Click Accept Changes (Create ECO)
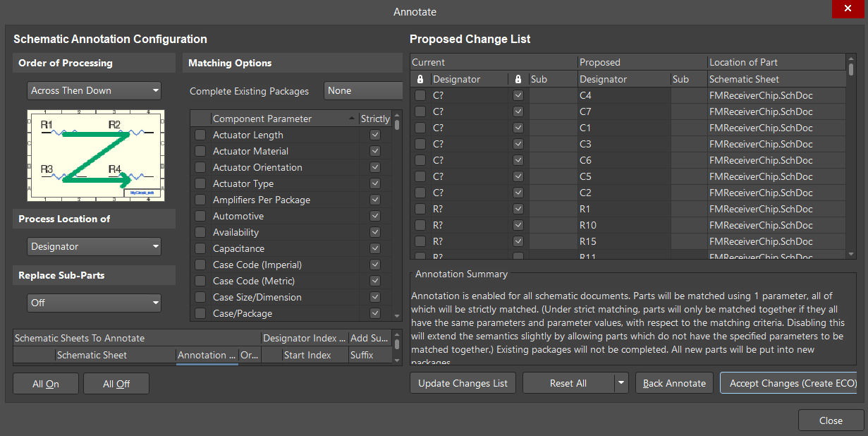 point(790,383)
